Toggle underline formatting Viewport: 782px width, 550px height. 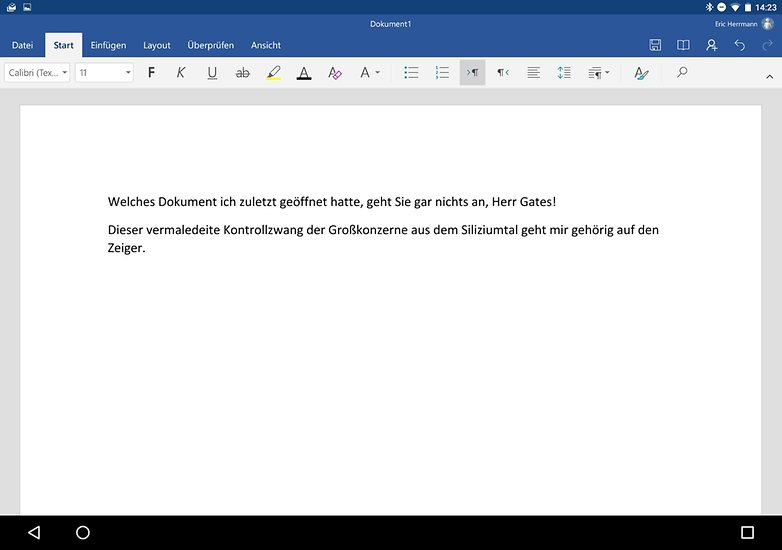[x=212, y=73]
